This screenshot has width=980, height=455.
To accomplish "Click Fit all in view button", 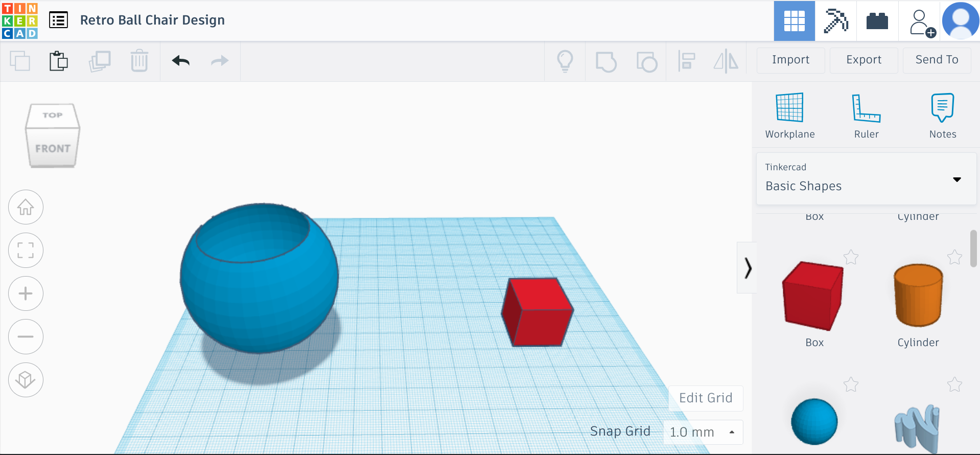I will tap(26, 251).
